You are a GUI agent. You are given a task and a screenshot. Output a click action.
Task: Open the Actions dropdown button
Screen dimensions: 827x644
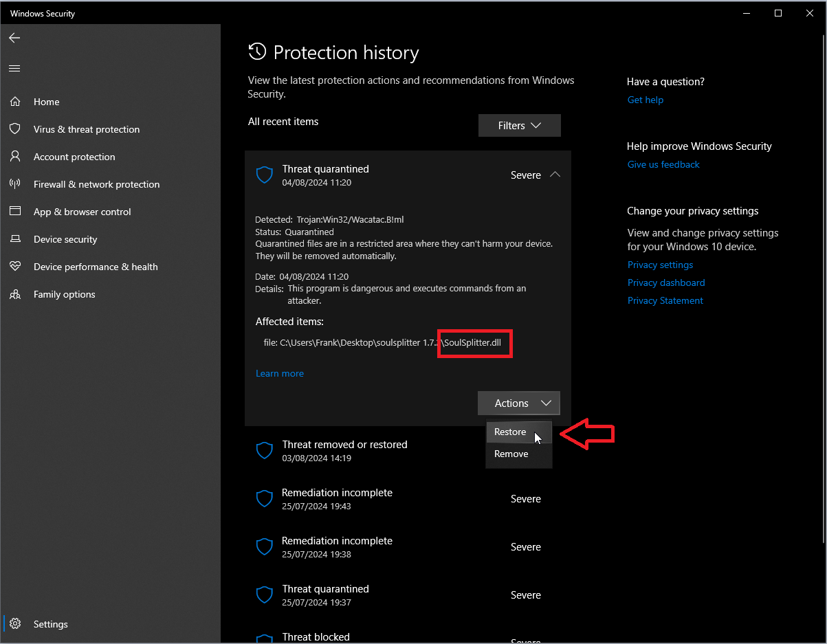click(x=519, y=403)
